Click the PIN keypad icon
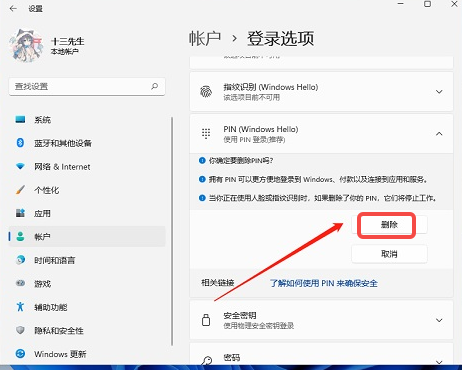 coord(206,134)
